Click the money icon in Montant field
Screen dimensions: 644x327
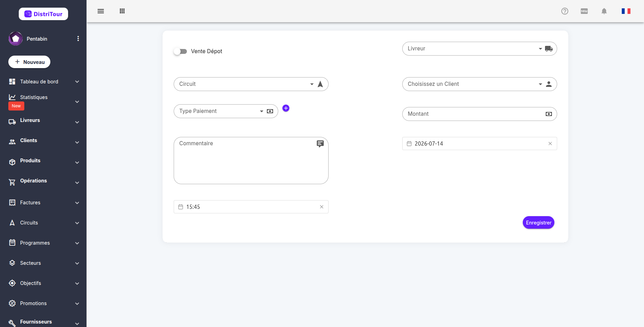[x=549, y=114]
